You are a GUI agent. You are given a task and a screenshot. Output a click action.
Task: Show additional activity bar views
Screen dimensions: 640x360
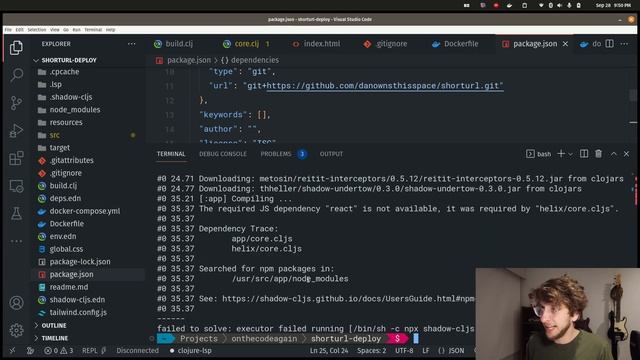click(x=16, y=241)
